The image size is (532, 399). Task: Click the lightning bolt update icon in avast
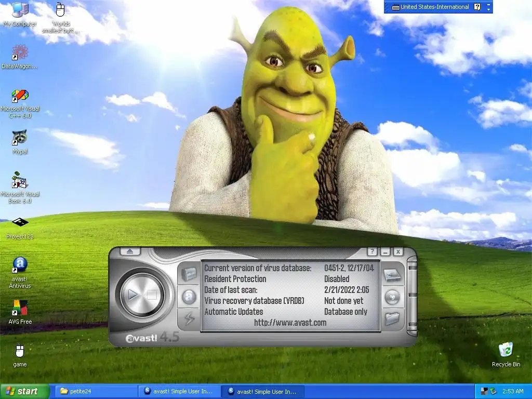(x=189, y=318)
